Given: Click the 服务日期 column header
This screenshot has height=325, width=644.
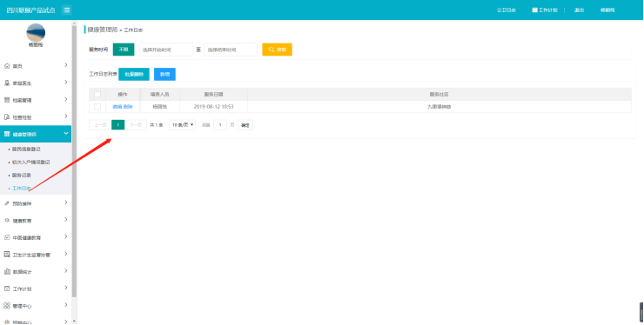Looking at the screenshot, I should (x=213, y=95).
